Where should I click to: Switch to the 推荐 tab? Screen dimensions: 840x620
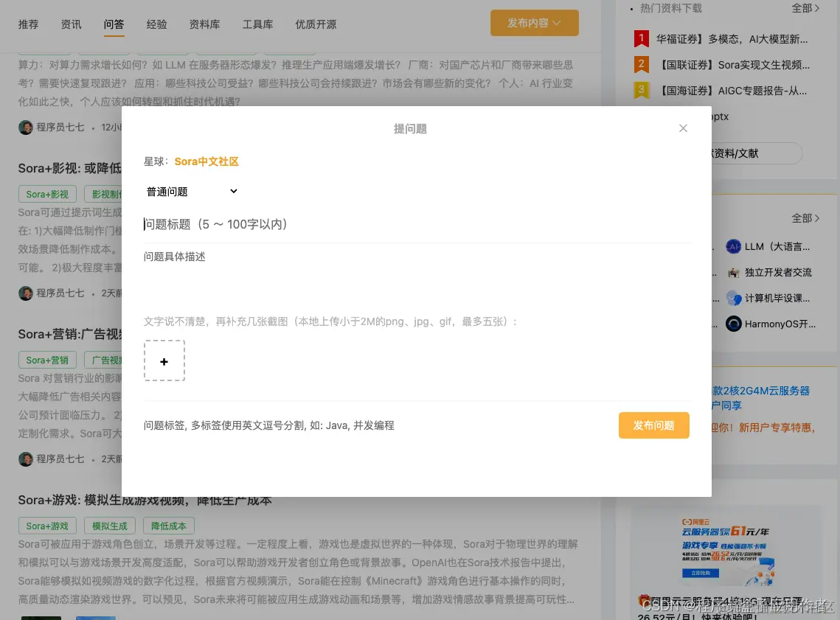click(x=28, y=24)
